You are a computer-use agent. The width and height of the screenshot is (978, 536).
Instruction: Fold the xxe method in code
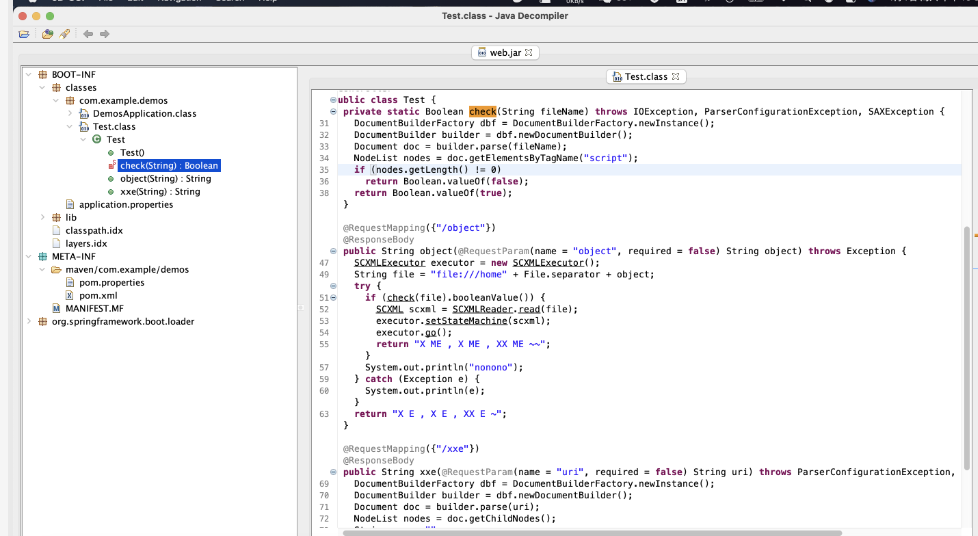pos(333,472)
